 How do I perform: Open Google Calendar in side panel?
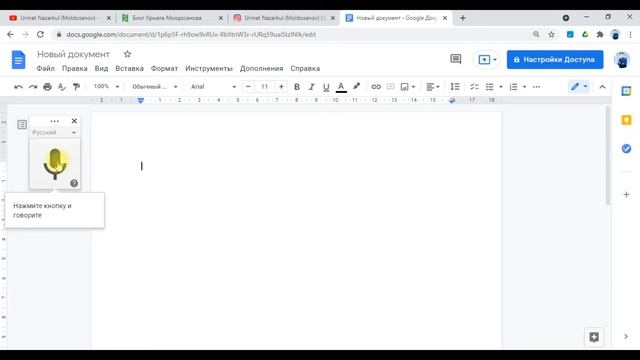point(626,91)
